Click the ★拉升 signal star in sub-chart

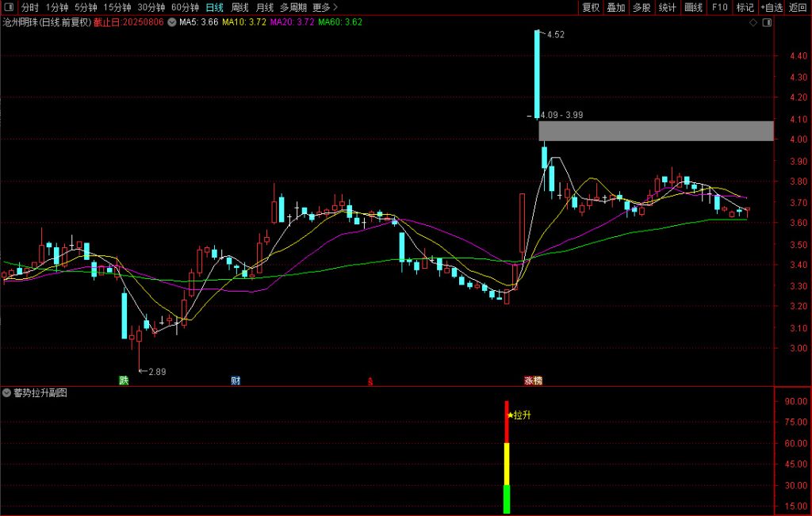[x=510, y=415]
